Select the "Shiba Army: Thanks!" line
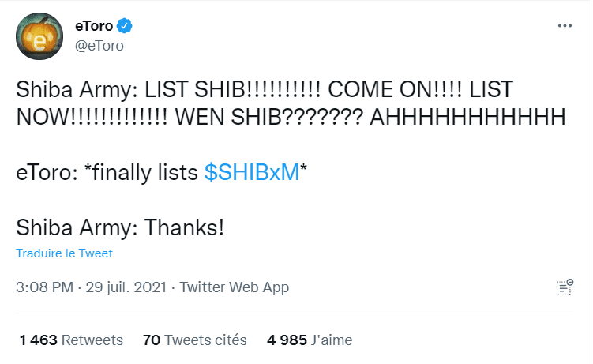Image resolution: width=593 pixels, height=364 pixels. click(x=120, y=228)
